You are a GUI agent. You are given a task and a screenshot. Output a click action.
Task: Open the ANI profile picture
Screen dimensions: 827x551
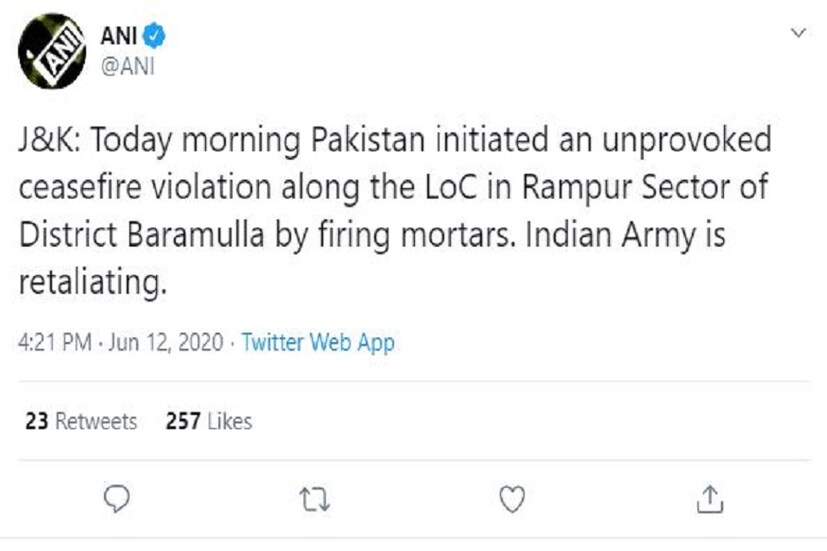[52, 49]
